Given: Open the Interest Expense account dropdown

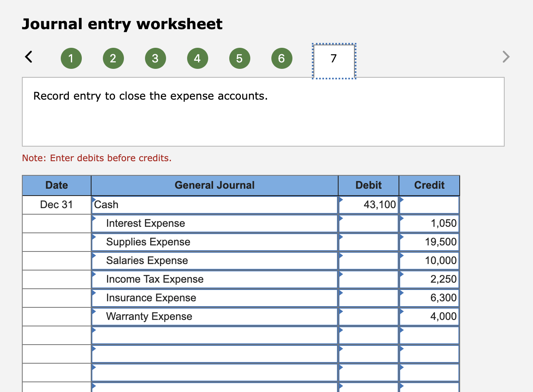Looking at the screenshot, I should [215, 224].
